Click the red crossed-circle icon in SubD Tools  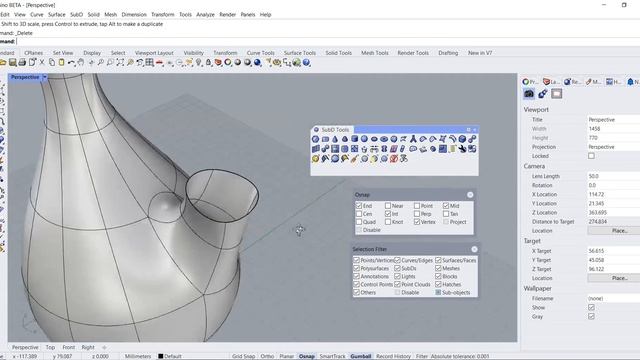[394, 159]
